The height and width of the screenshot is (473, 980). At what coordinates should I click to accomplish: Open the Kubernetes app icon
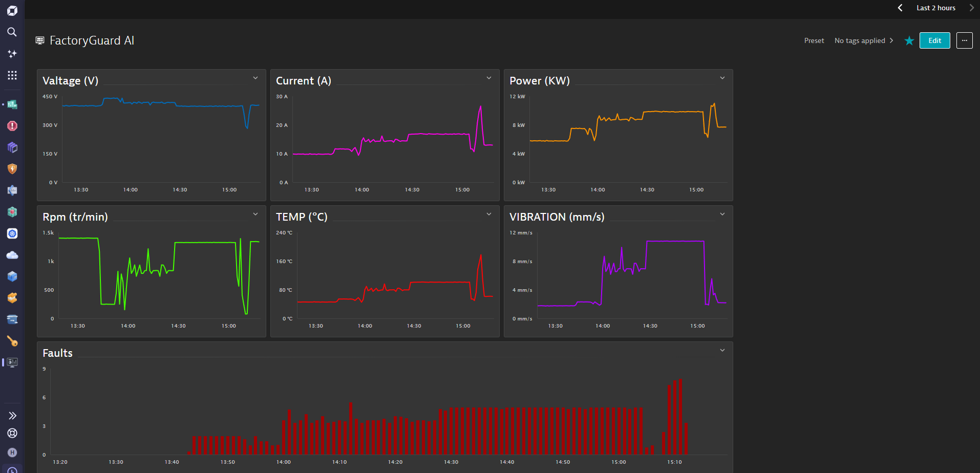12,233
